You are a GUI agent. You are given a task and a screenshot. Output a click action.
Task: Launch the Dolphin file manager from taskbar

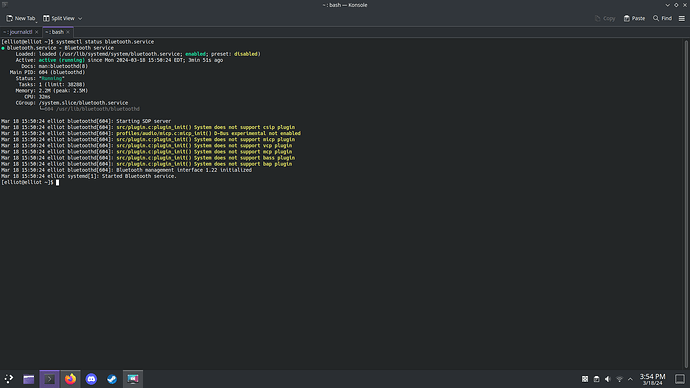click(29, 379)
